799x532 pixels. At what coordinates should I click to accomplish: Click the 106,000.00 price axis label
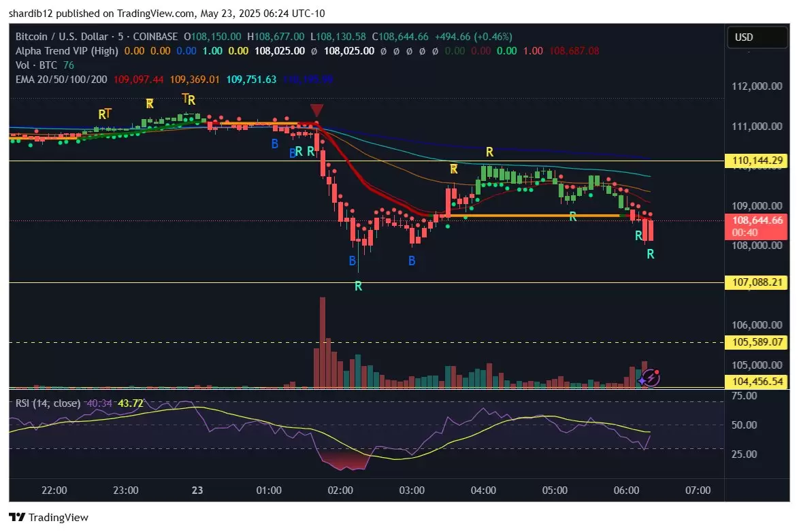pos(757,325)
